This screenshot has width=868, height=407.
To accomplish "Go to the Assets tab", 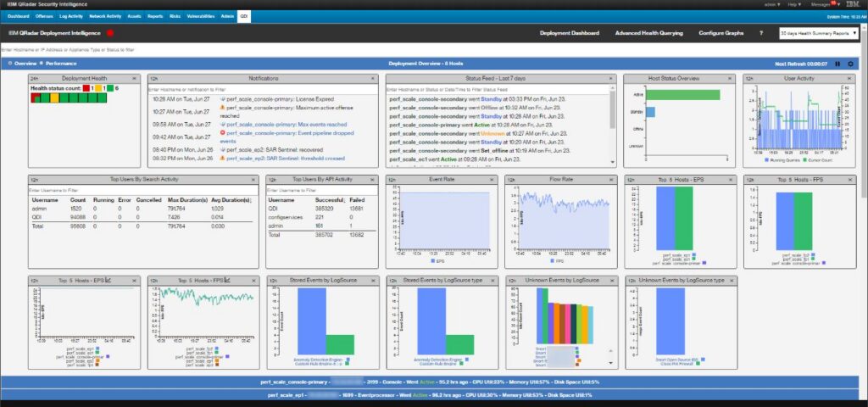I will pyautogui.click(x=135, y=17).
